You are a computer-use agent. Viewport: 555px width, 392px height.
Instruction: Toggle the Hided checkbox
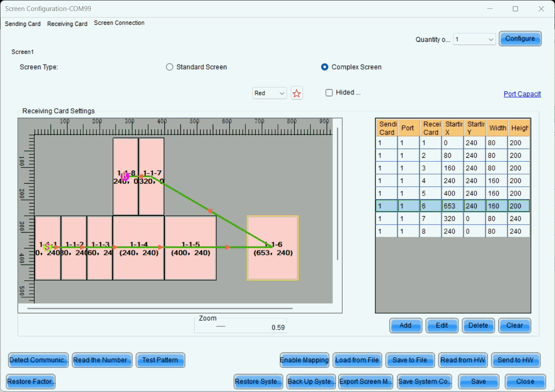pos(329,93)
